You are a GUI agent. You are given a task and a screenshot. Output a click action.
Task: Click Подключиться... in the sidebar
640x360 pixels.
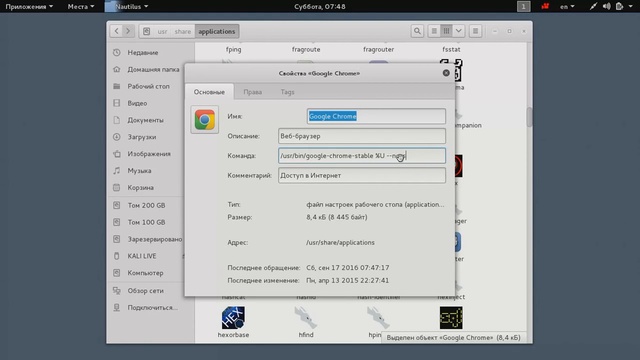[152, 307]
